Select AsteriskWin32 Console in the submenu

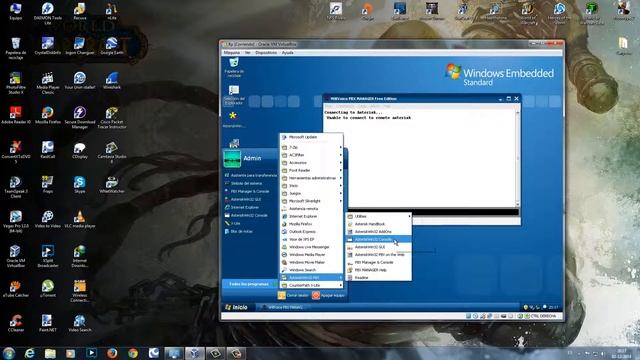click(x=379, y=239)
